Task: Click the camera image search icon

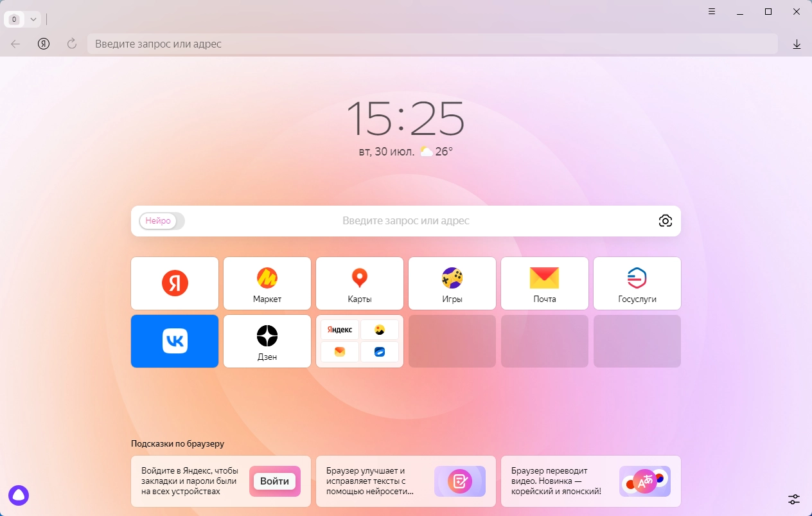Action: point(666,221)
